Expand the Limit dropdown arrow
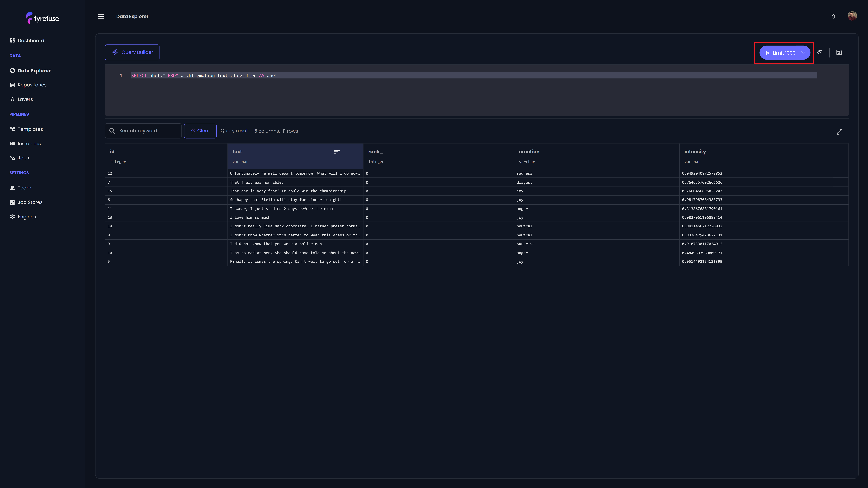The height and width of the screenshot is (488, 868). (x=803, y=53)
